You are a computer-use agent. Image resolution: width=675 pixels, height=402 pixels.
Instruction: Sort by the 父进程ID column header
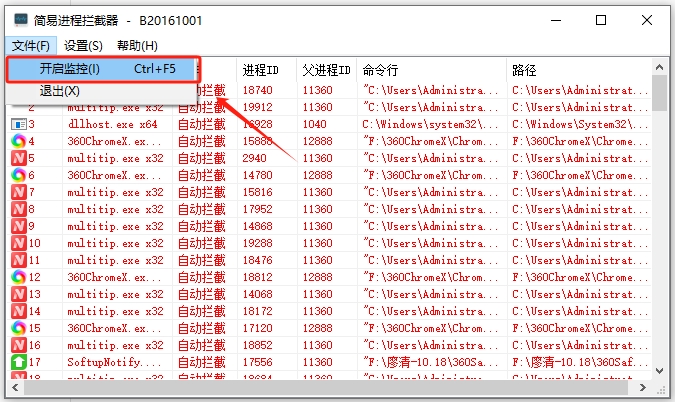tap(327, 70)
